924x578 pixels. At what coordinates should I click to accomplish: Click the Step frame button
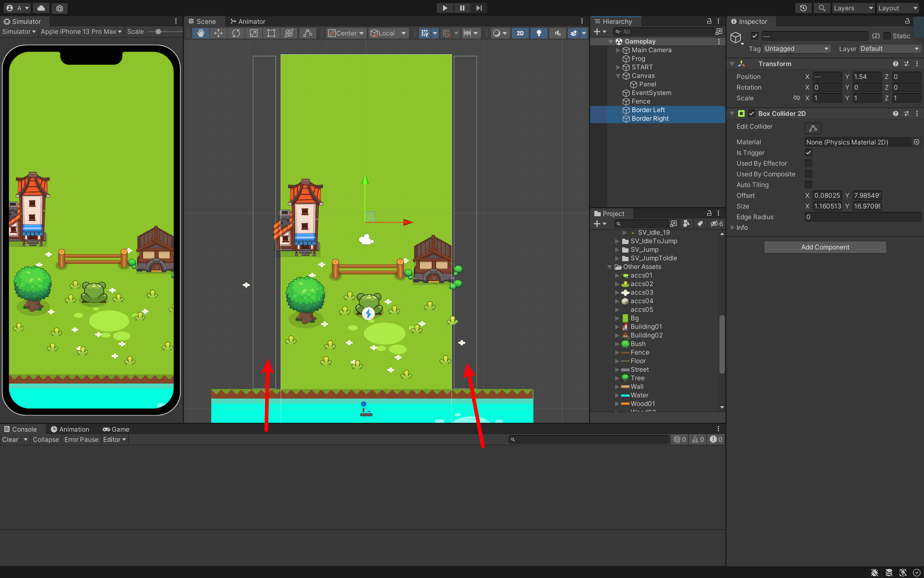[x=479, y=8]
